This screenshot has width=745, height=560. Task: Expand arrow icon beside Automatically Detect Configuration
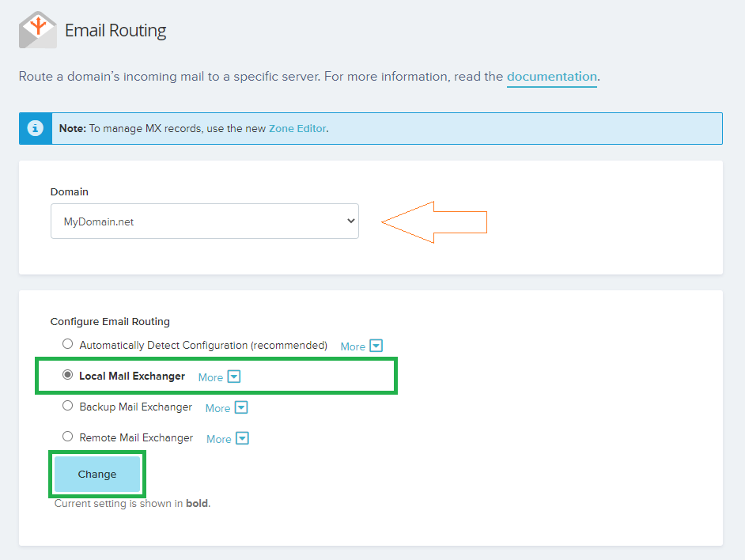point(376,346)
